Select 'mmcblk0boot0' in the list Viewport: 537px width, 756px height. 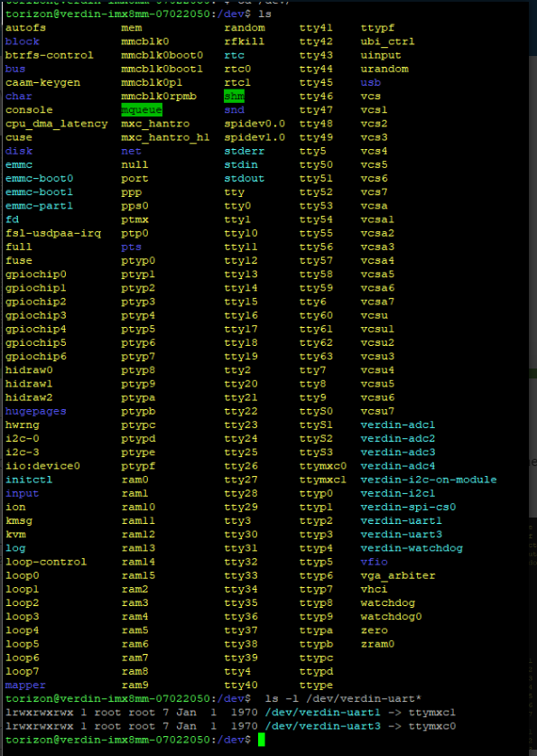162,55
